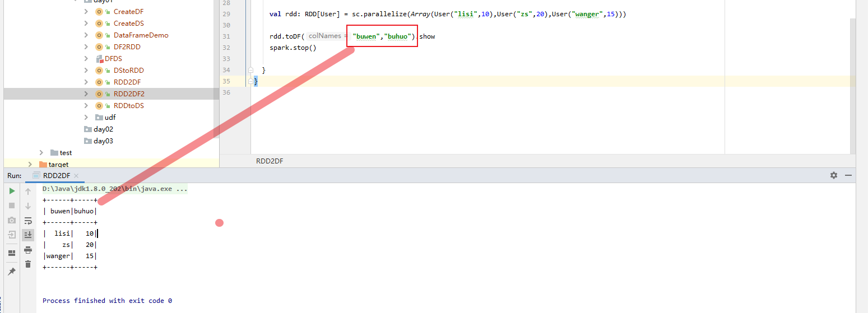
Task: Expand the CreateDF tree node
Action: pos(86,11)
